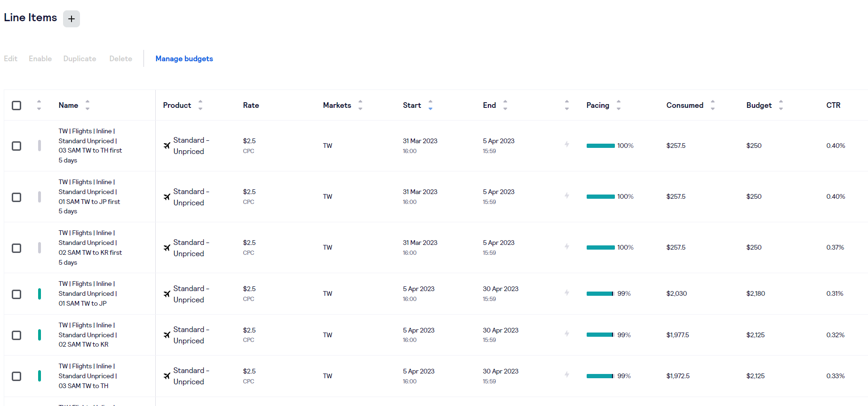
Task: Click the Line Items heading
Action: pyautogui.click(x=31, y=17)
